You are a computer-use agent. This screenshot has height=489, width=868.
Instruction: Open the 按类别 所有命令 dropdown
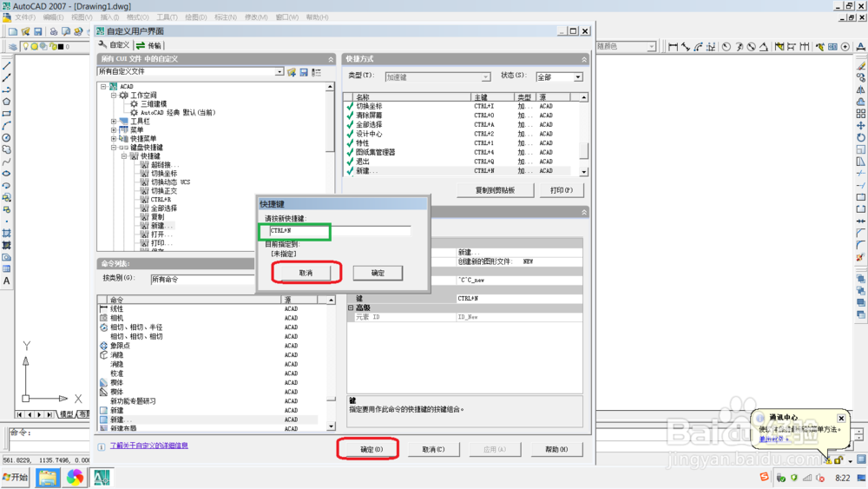click(x=202, y=279)
